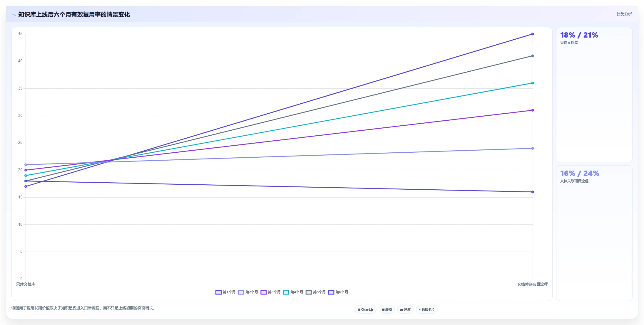Click the left-side purple data point at 20
This screenshot has height=325, width=644.
(x=26, y=170)
